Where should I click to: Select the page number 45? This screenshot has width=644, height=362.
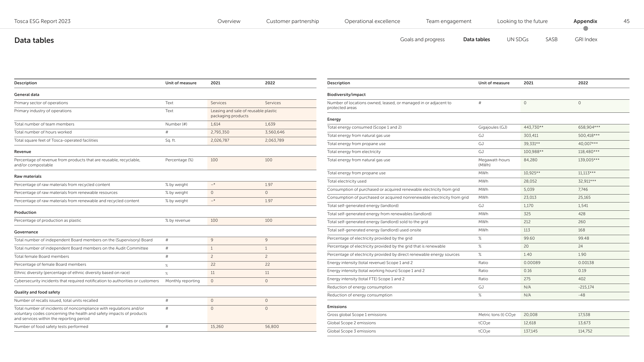coord(626,21)
